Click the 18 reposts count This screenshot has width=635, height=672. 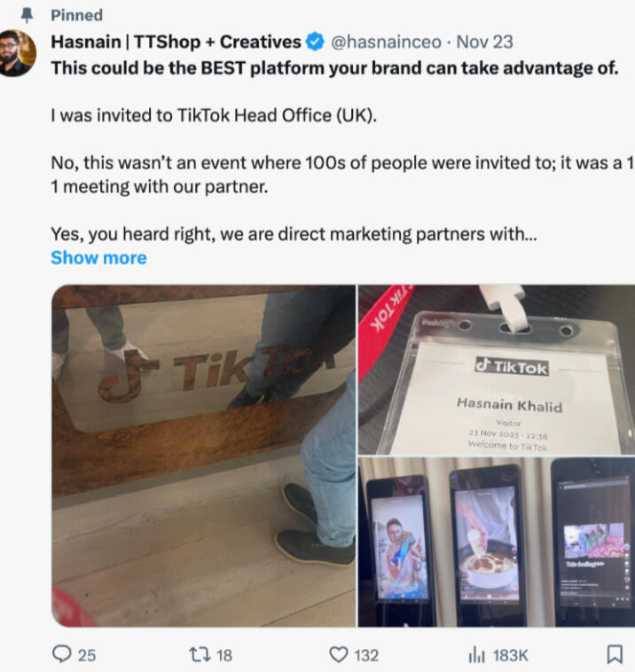click(223, 655)
